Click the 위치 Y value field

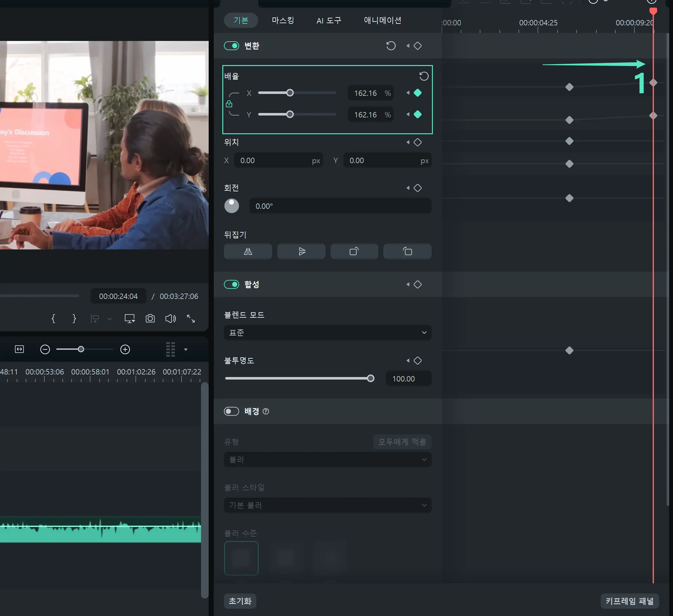click(387, 160)
